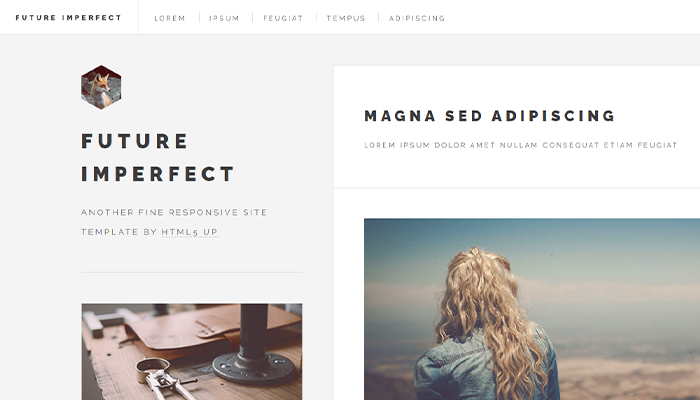Viewport: 700px width, 400px height.
Task: Choose Adipiscing in the top navigation
Action: point(417,18)
